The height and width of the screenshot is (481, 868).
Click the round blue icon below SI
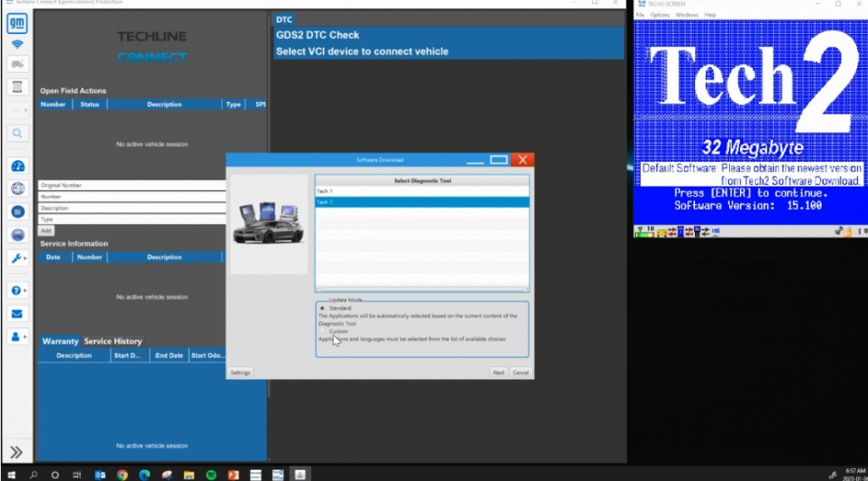point(18,235)
